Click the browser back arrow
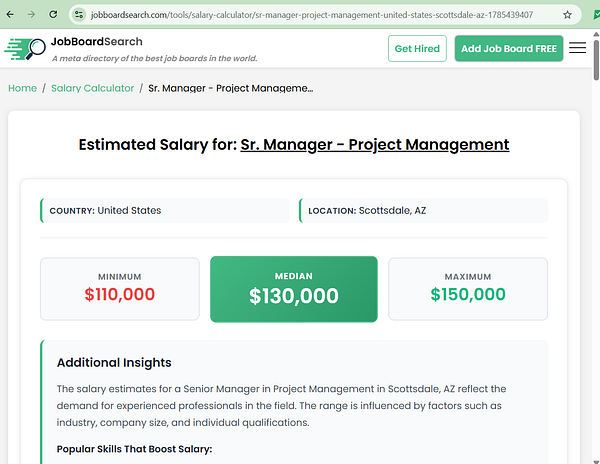 10,15
